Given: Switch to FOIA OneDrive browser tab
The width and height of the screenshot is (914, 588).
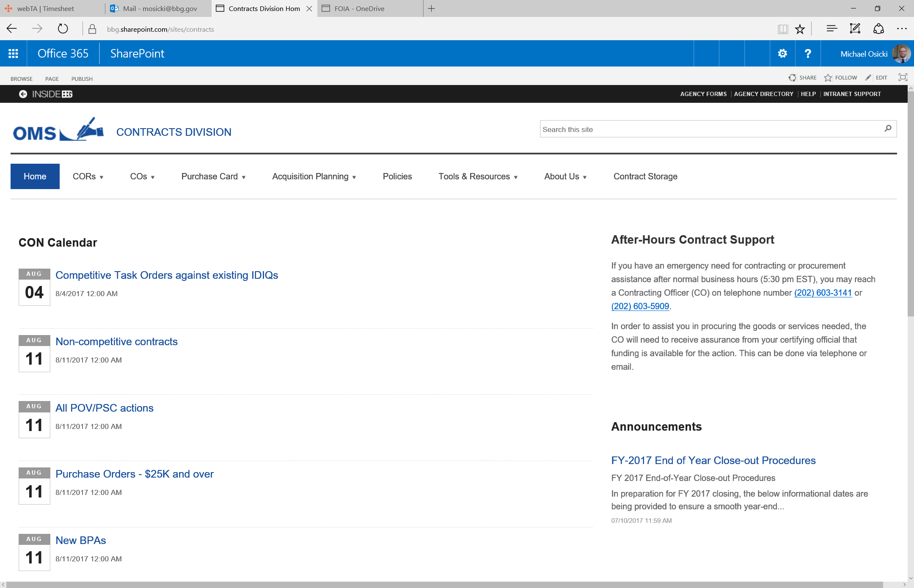Looking at the screenshot, I should coord(370,8).
